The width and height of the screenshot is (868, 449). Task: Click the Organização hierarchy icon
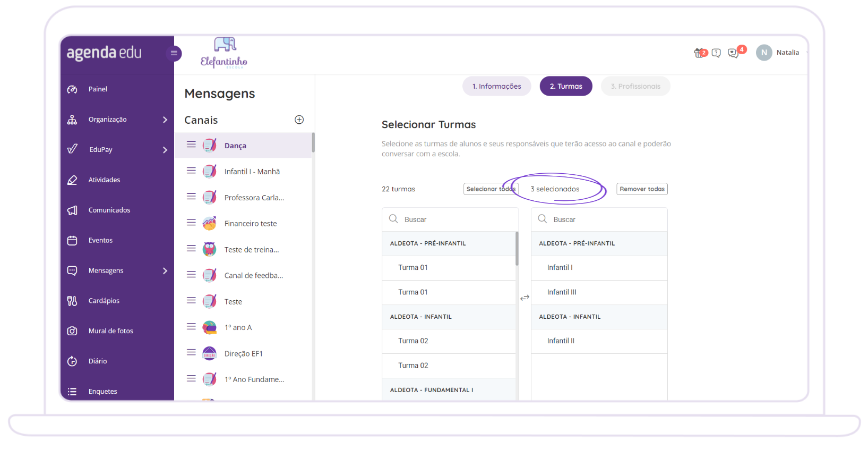pos(72,120)
